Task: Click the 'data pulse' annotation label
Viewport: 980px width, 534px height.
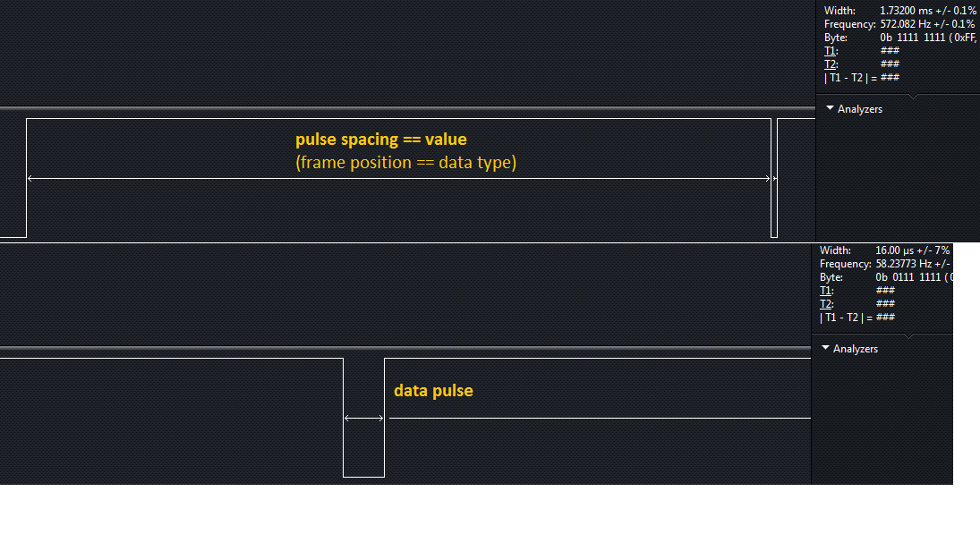Action: [x=433, y=391]
